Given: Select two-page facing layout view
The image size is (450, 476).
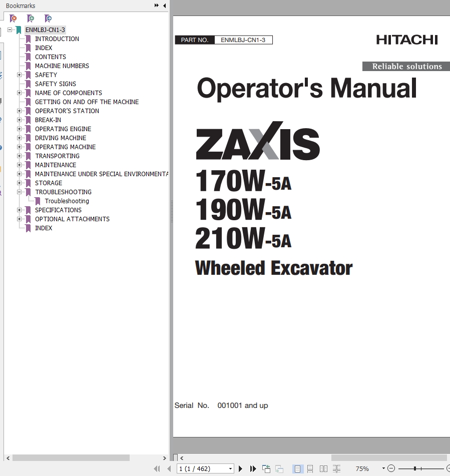Looking at the screenshot, I should pyautogui.click(x=323, y=468).
